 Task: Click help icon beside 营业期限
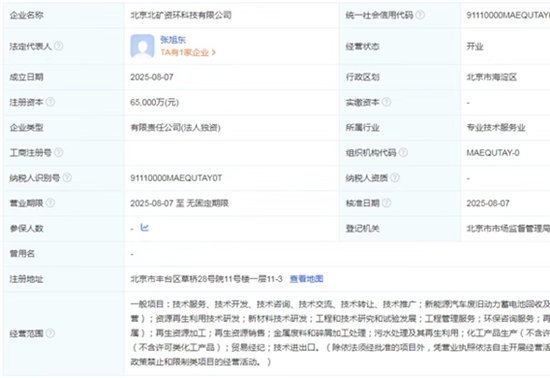tap(51, 203)
